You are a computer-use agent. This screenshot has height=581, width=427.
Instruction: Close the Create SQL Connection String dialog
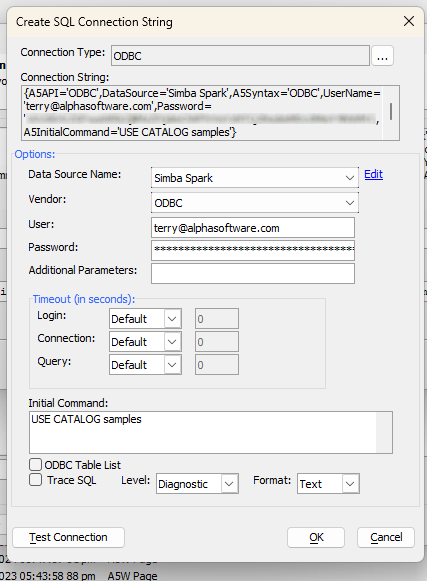[x=409, y=21]
